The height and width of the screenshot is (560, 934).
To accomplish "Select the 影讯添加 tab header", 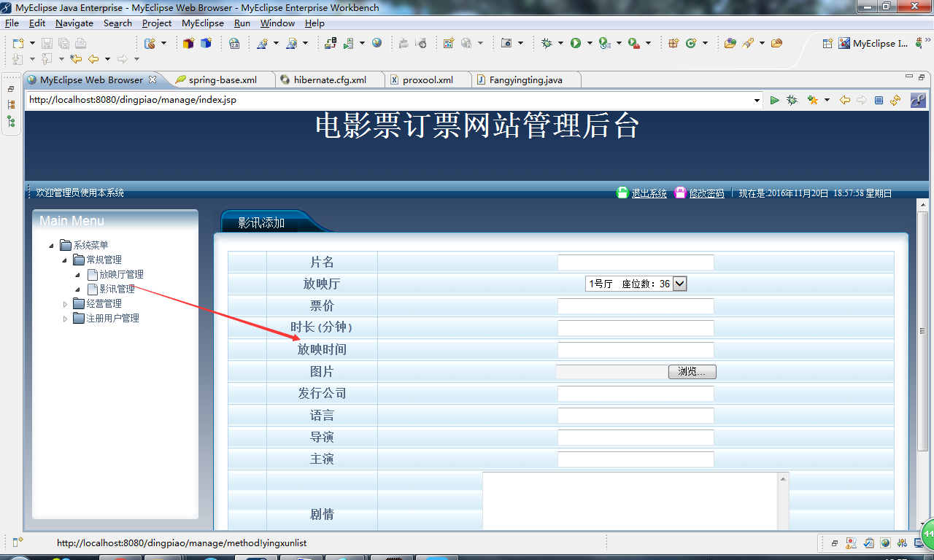I will (x=261, y=223).
